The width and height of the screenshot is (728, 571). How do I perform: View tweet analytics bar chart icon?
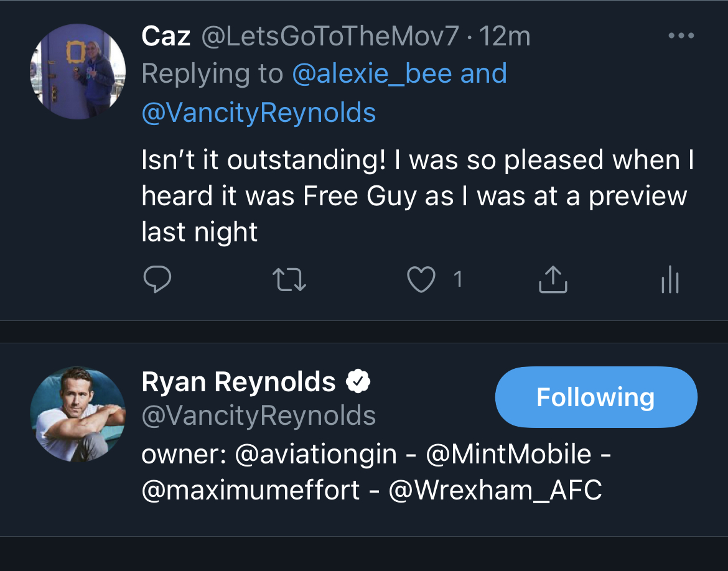670,280
